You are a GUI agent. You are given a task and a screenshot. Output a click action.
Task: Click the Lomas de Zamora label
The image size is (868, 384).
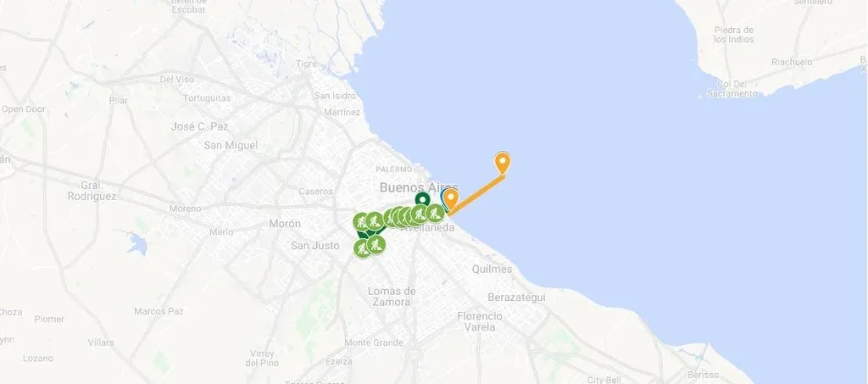coord(392,297)
